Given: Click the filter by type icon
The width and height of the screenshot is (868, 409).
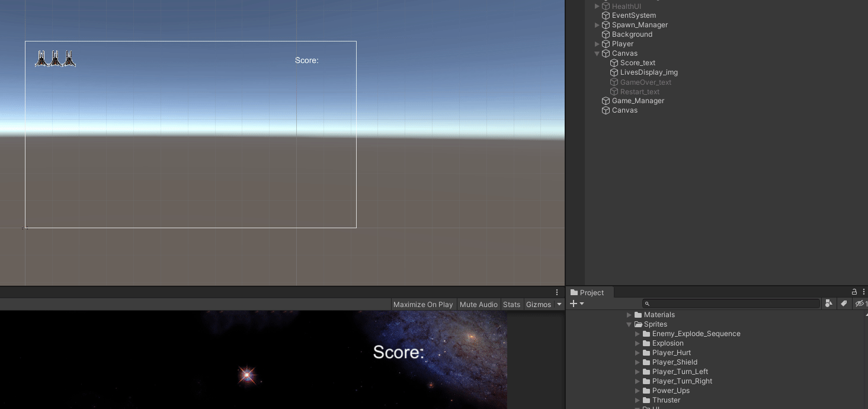Looking at the screenshot, I should tap(829, 303).
